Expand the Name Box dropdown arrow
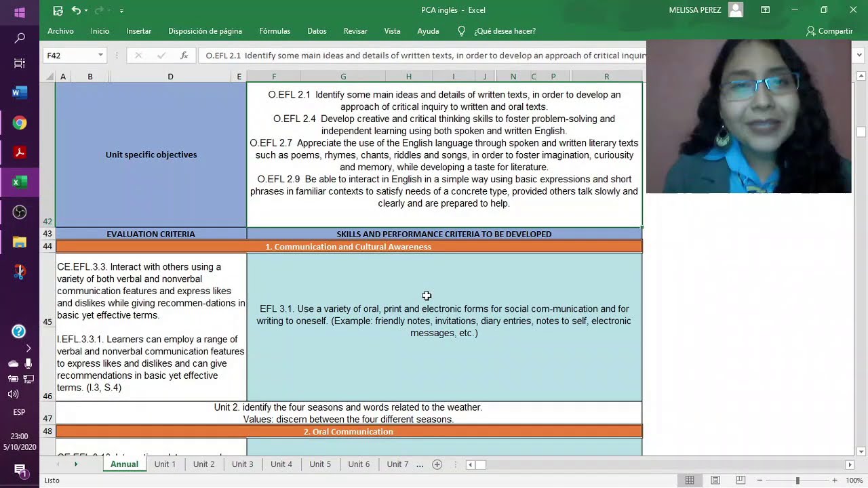Screen dimensions: 868x488 click(100, 56)
